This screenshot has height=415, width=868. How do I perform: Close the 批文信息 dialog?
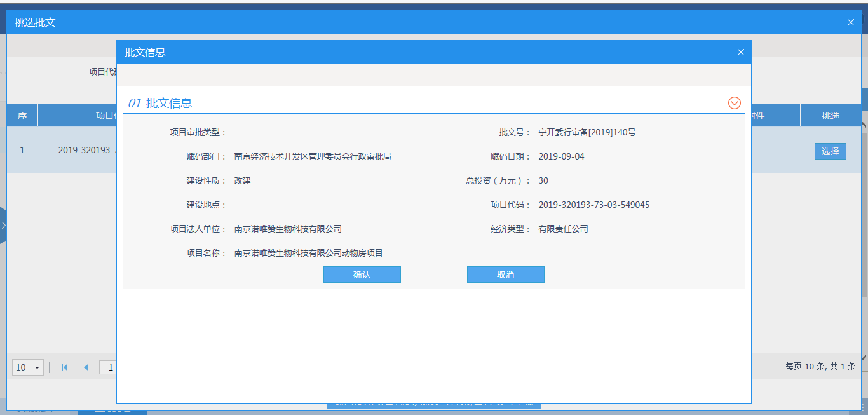point(740,52)
